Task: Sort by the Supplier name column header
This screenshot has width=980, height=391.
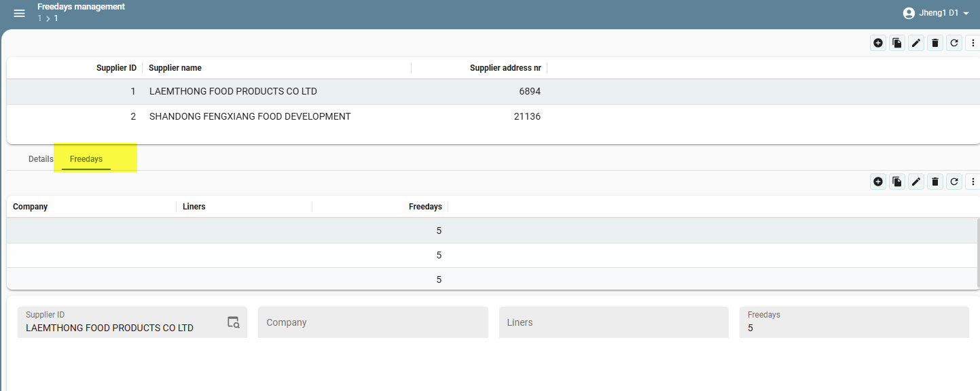Action: [x=175, y=68]
